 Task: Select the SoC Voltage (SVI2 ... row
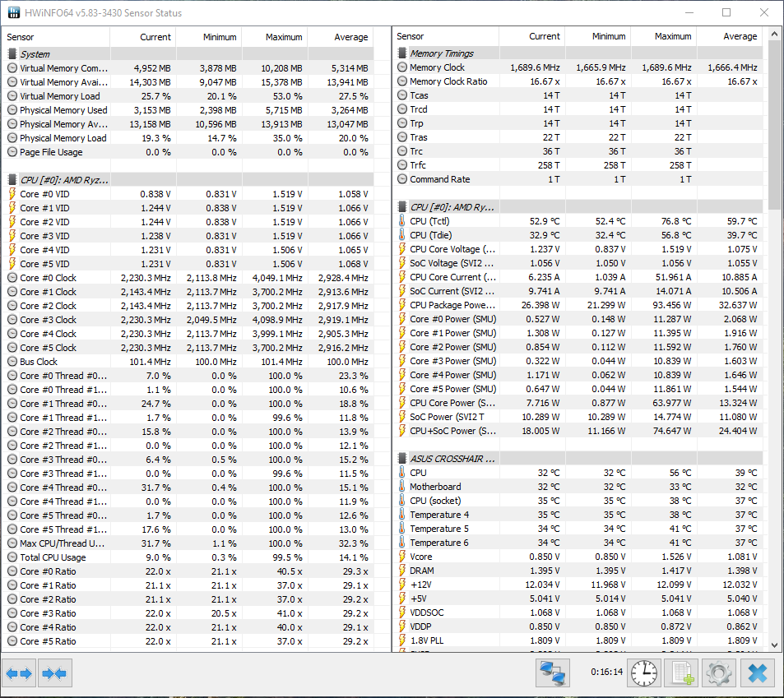(580, 263)
